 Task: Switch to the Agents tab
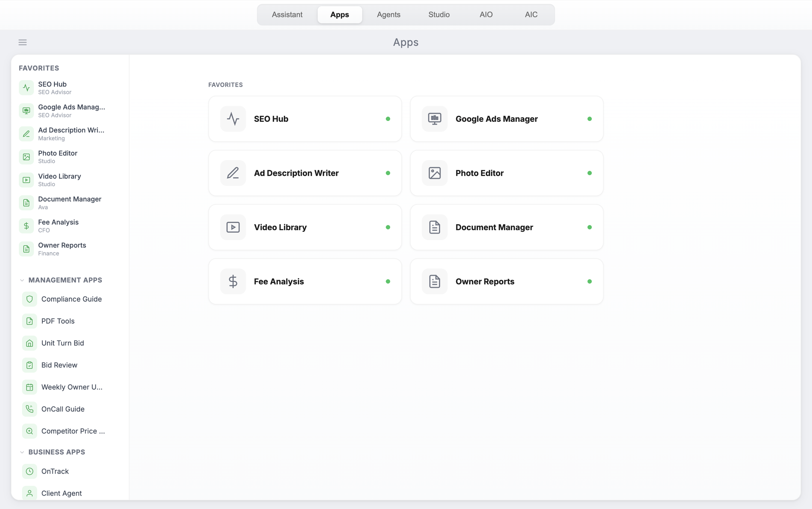click(389, 15)
